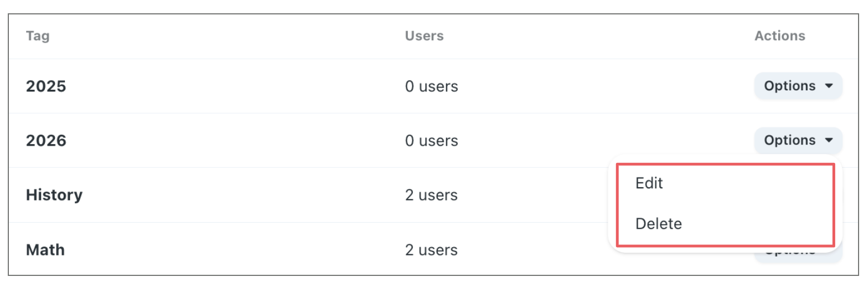Click the Actions column header
The height and width of the screenshot is (287, 868).
click(779, 36)
